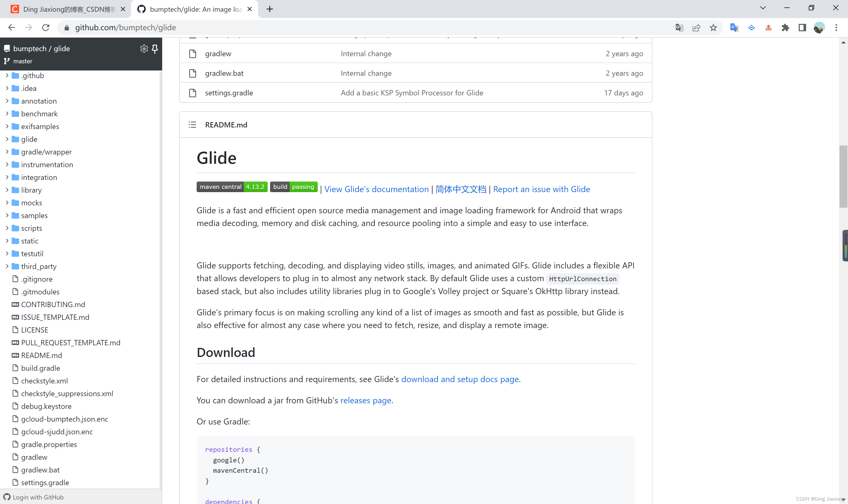Open the README.md table of contents

coord(192,125)
